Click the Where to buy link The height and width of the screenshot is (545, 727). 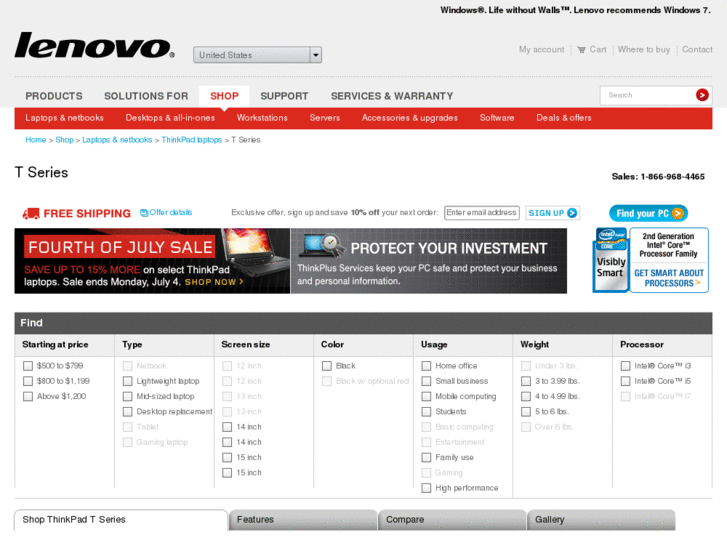644,50
